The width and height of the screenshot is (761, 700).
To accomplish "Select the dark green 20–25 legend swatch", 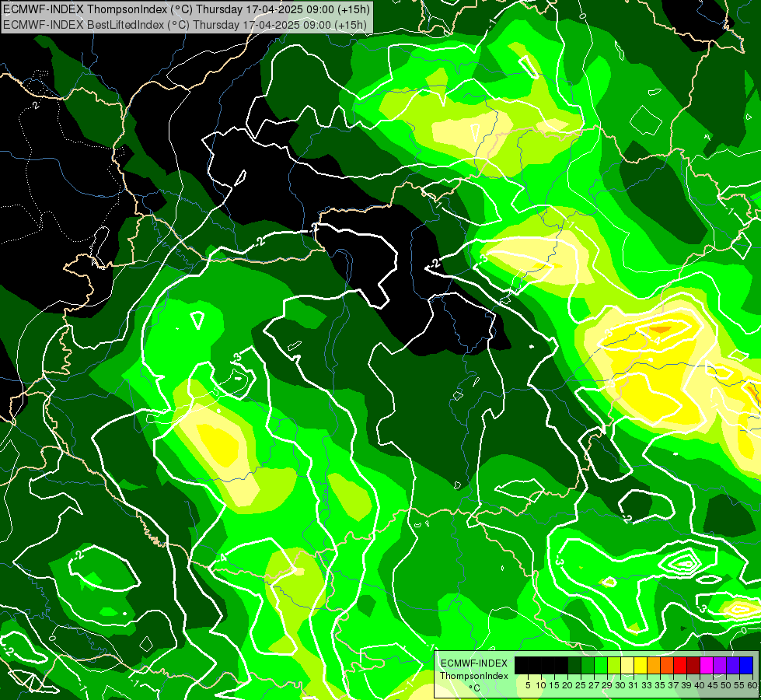I will point(574,665).
